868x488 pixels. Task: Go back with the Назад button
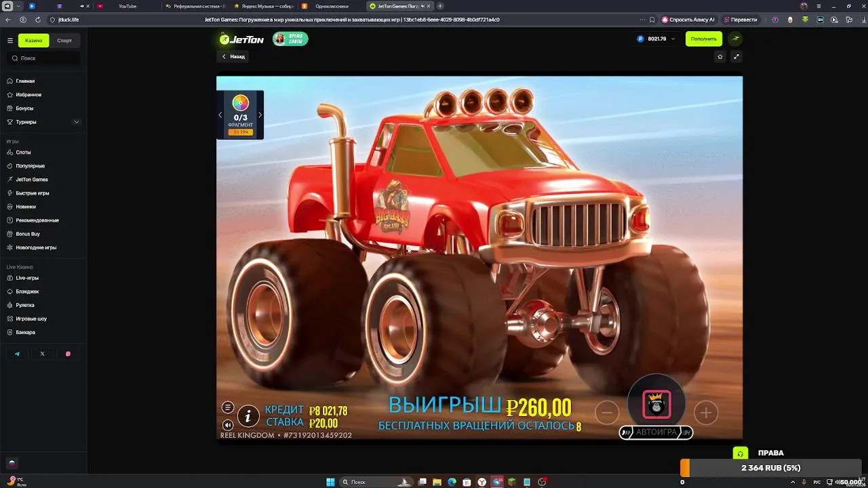click(x=233, y=57)
